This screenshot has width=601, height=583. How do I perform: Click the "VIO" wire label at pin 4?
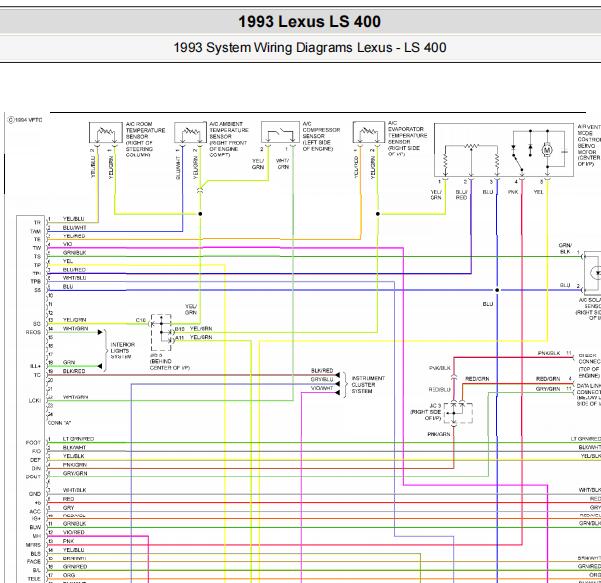click(67, 244)
